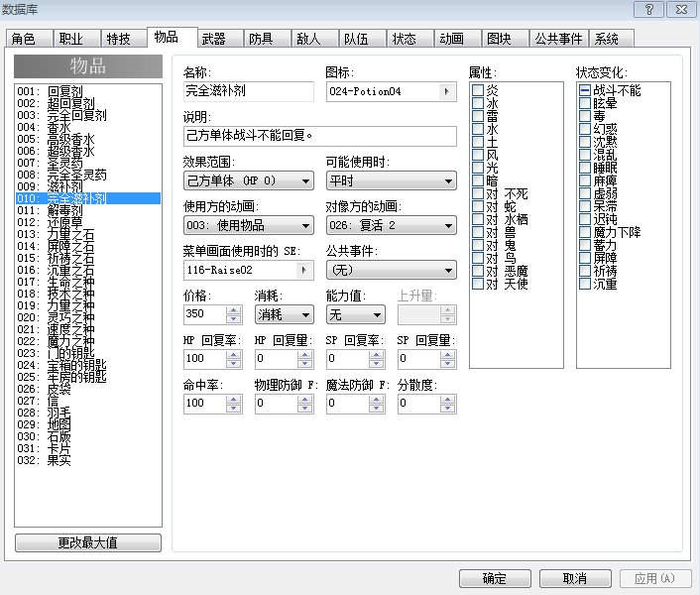This screenshot has width=700, height=595.
Task: Open the 使用方的动画 dropdown
Action: pyautogui.click(x=249, y=225)
